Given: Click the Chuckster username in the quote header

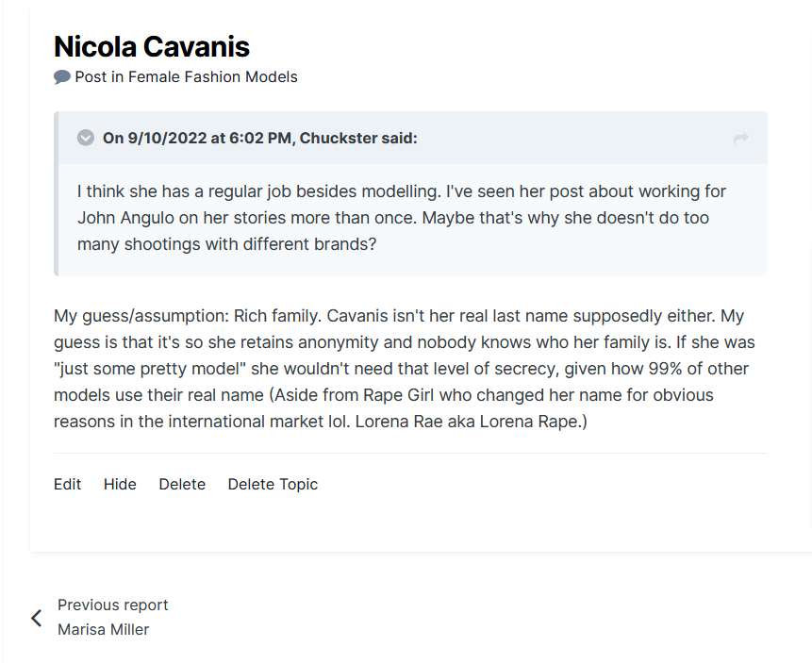Looking at the screenshot, I should (338, 139).
